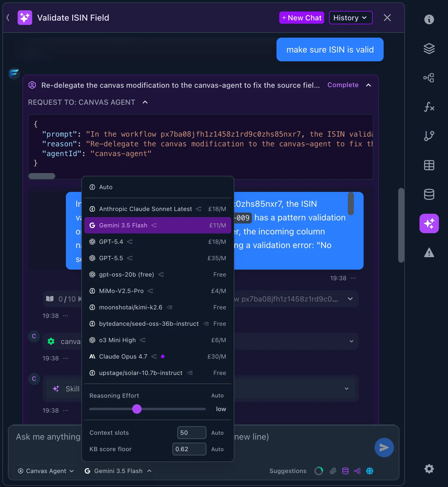The image size is (448, 487).
Task: Click the KB score floor input field
Action: (189, 449)
